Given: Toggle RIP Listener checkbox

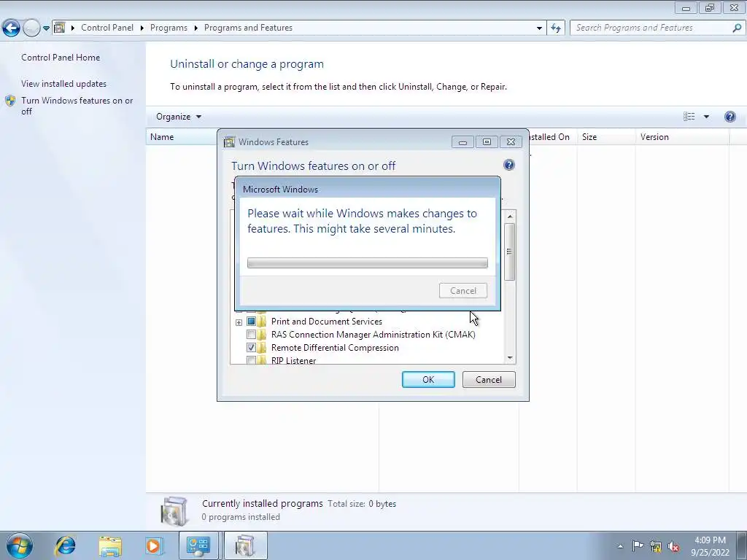Looking at the screenshot, I should (x=251, y=360).
